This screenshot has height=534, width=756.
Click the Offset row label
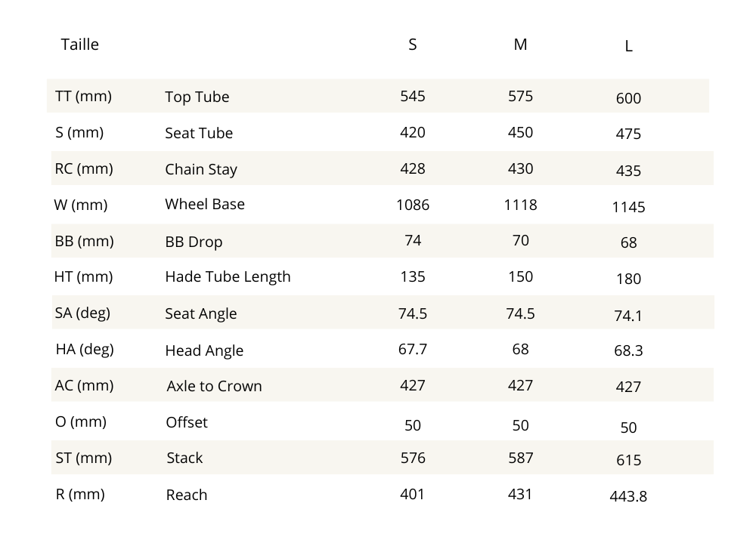pos(186,422)
